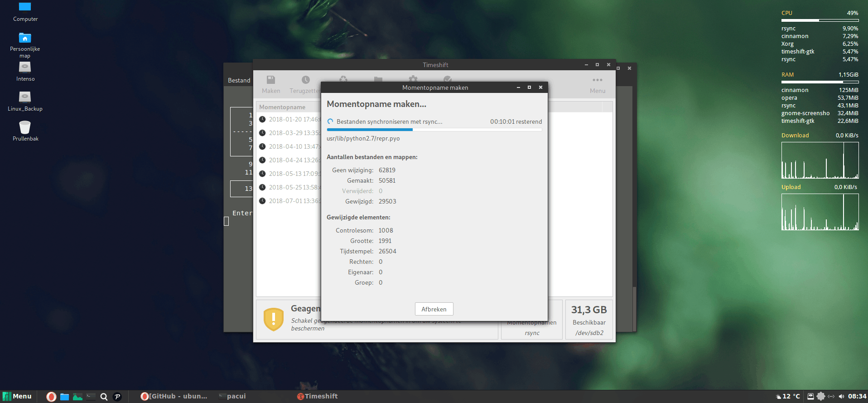This screenshot has height=403, width=868.
Task: Open the Computer desktop icon
Action: pos(25,12)
